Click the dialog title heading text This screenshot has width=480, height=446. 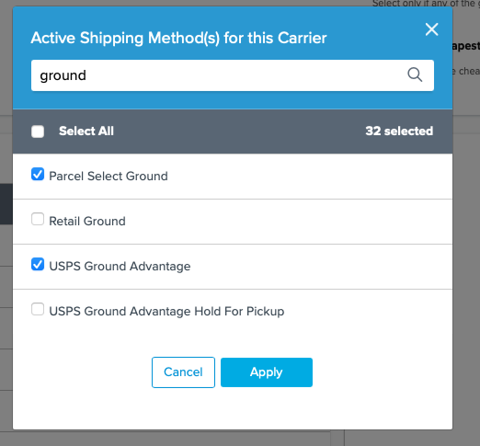point(179,38)
